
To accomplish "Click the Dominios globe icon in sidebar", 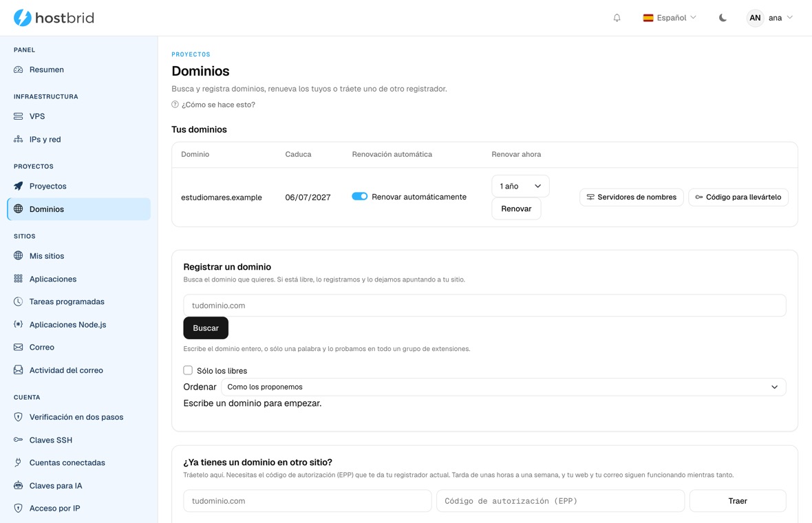I will tap(18, 209).
